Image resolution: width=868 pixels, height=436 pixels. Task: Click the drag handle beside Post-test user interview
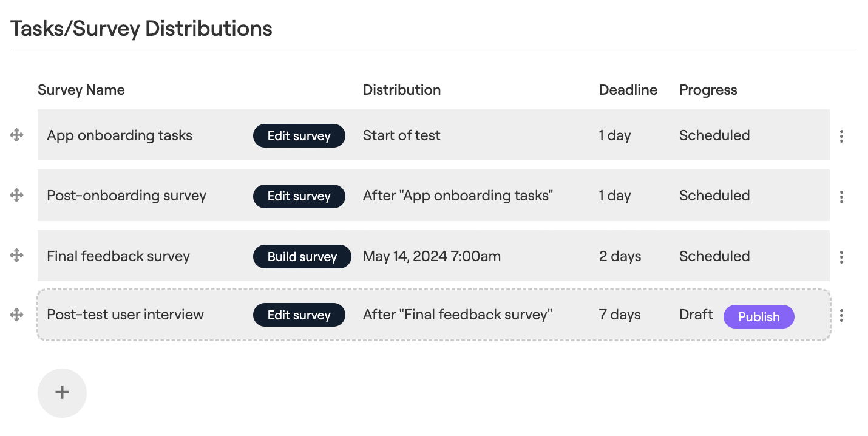[16, 315]
